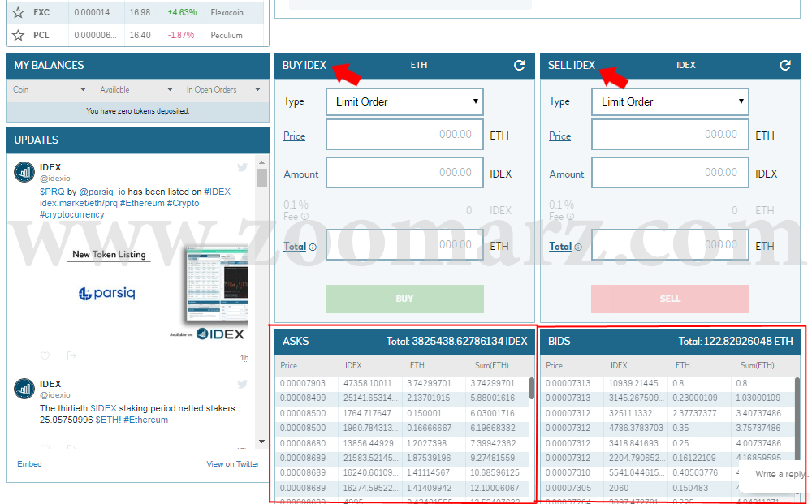Show buy fee info icon
The height and width of the screenshot is (504, 812).
point(304,217)
